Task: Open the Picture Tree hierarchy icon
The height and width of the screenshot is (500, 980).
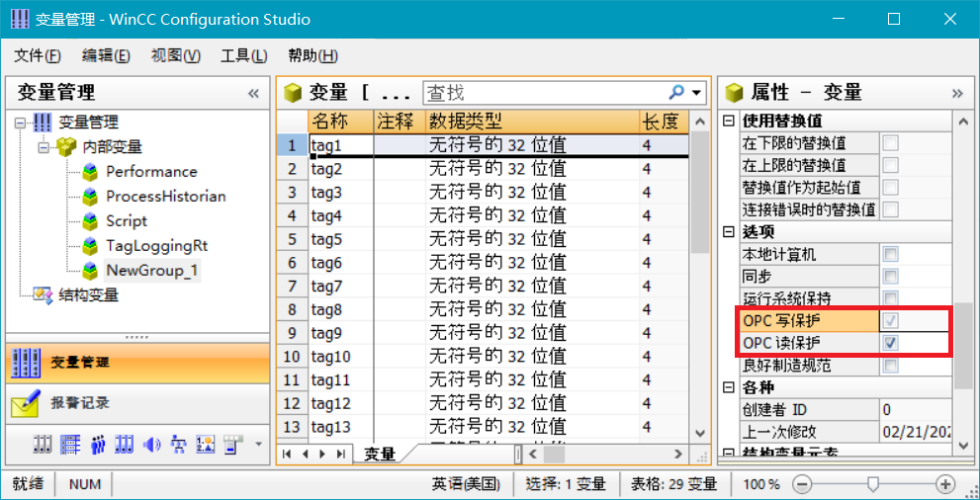Action: [x=179, y=445]
